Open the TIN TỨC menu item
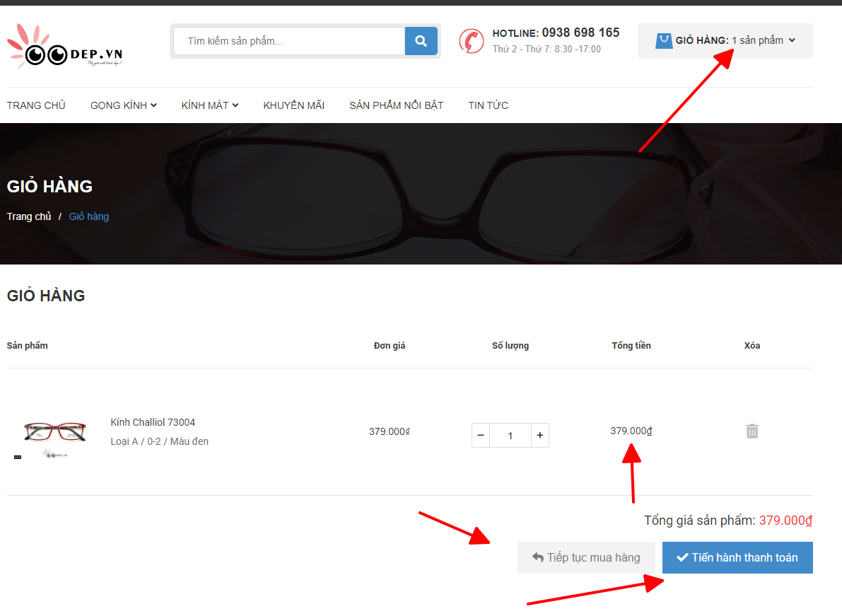This screenshot has height=616, width=842. coord(488,105)
